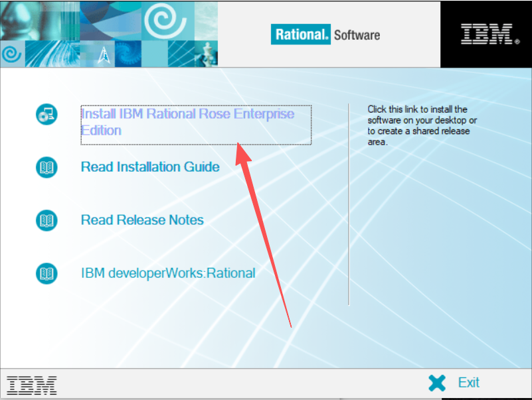The height and width of the screenshot is (400, 532).
Task: Open the Read Release Notes link
Action: click(x=142, y=220)
